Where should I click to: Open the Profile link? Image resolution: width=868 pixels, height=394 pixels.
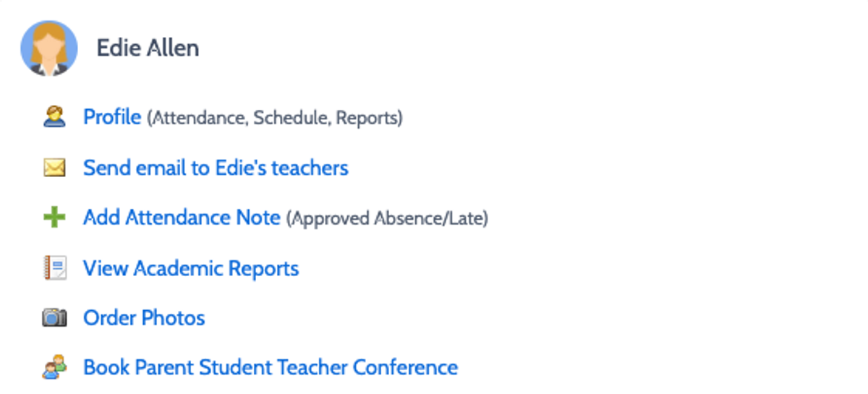pos(112,116)
